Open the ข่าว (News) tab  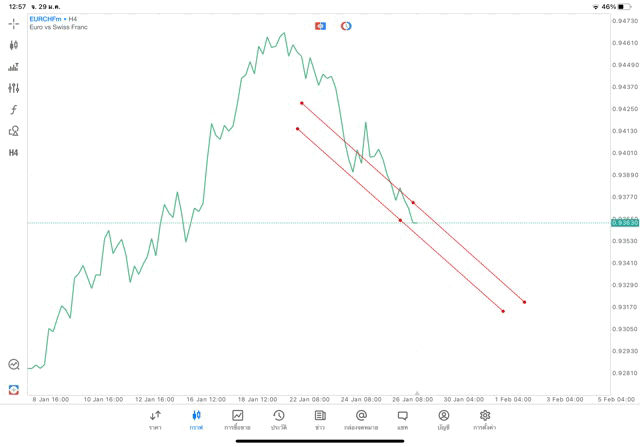[x=320, y=419]
